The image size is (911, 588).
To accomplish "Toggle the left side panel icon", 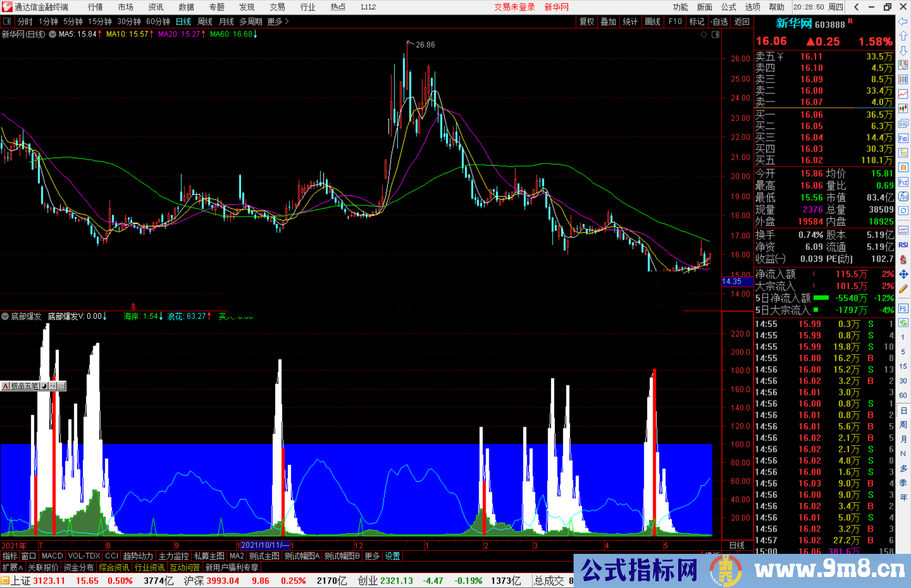I will [7, 21].
